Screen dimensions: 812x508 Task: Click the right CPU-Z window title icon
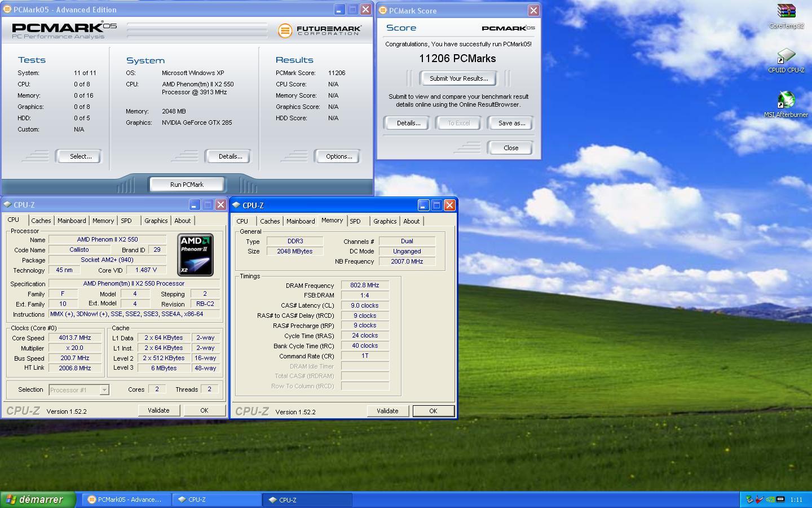[236, 205]
